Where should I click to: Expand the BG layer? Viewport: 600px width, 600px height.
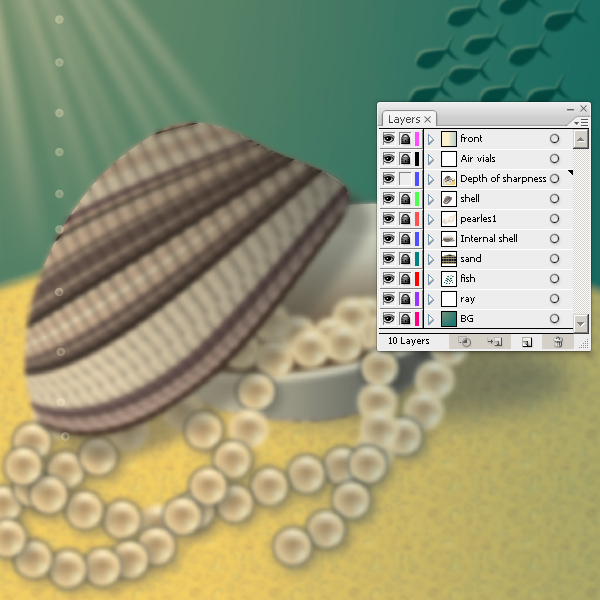point(431,319)
